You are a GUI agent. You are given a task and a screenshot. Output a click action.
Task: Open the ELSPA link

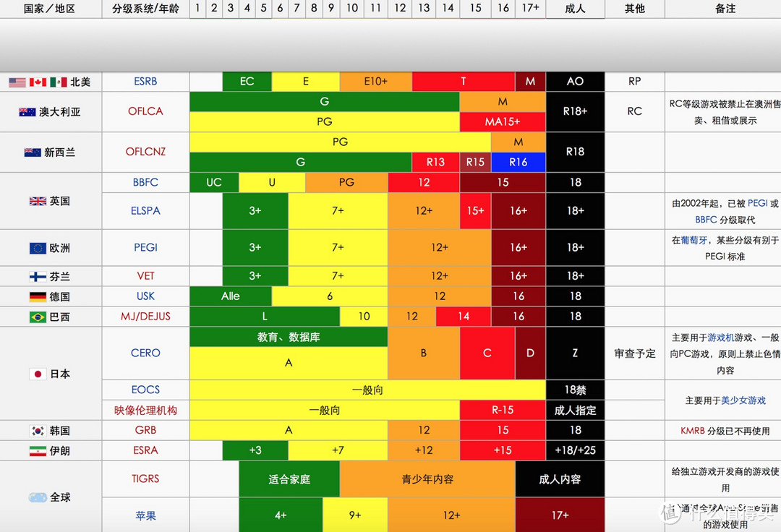tap(145, 210)
